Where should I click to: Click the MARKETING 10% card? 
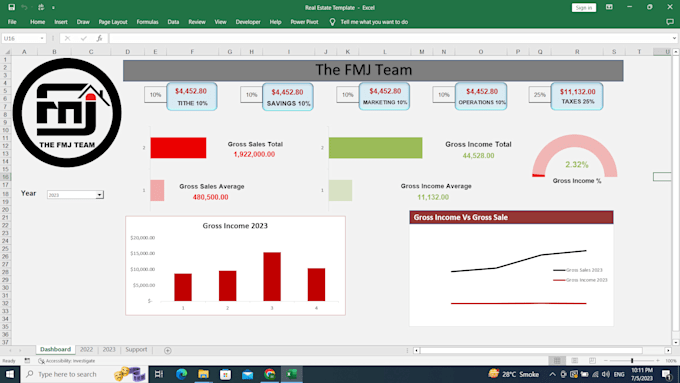tap(384, 96)
